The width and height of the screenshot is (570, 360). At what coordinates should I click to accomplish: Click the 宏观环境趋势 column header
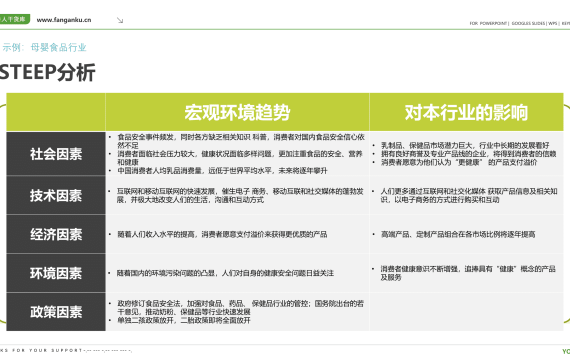coord(237,112)
